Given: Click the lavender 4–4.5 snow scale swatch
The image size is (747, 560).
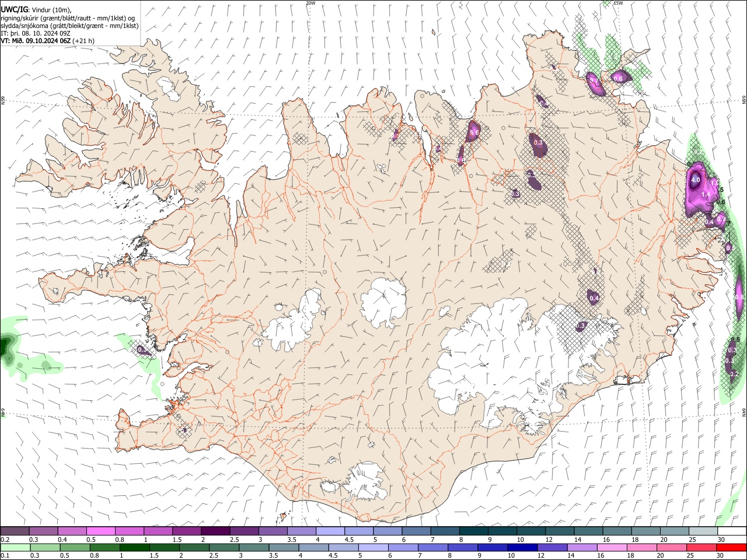Looking at the screenshot, I should point(330,531).
